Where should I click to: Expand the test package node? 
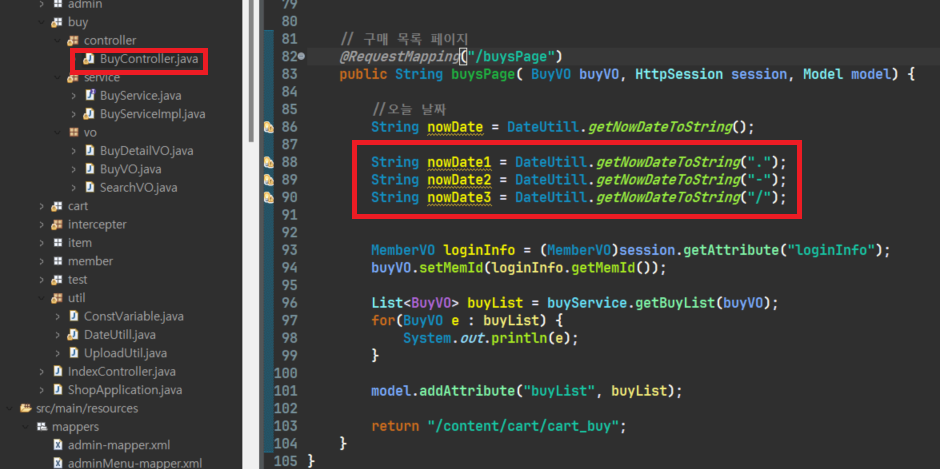(41, 280)
